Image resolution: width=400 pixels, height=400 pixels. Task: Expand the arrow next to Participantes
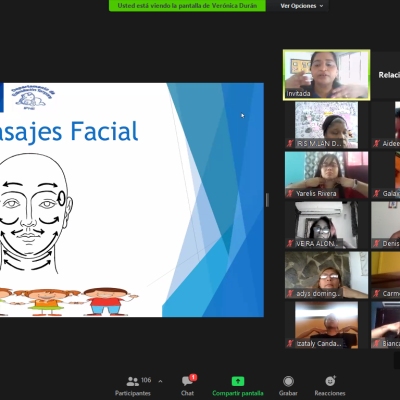point(160,381)
